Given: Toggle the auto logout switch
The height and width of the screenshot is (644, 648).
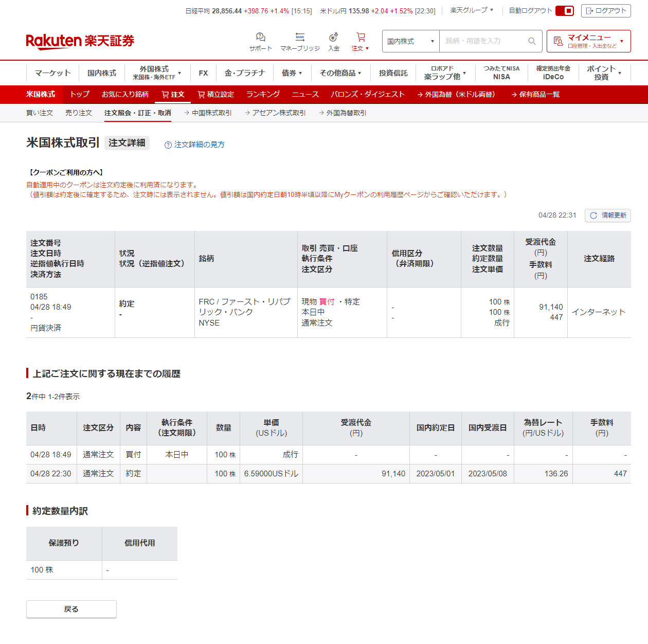Looking at the screenshot, I should 564,11.
